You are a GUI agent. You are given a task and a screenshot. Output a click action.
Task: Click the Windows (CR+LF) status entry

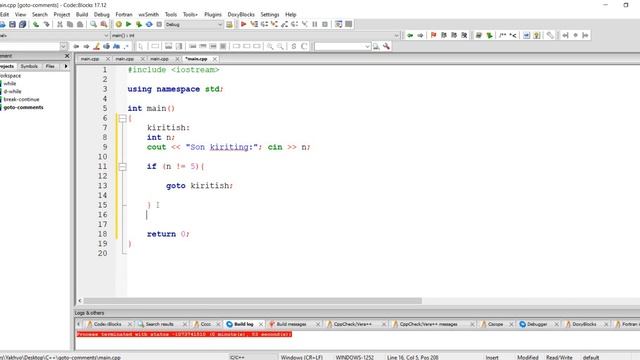coord(302,357)
